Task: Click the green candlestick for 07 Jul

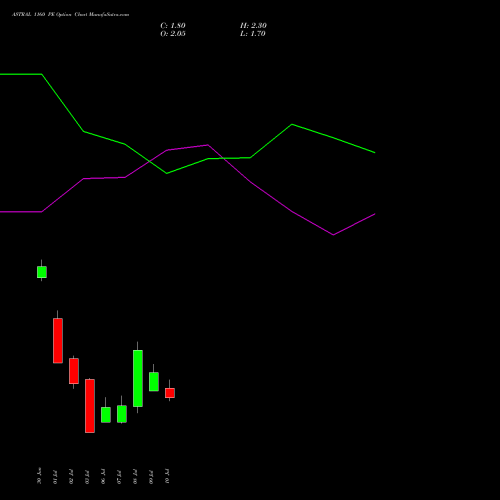Action: 122,414
